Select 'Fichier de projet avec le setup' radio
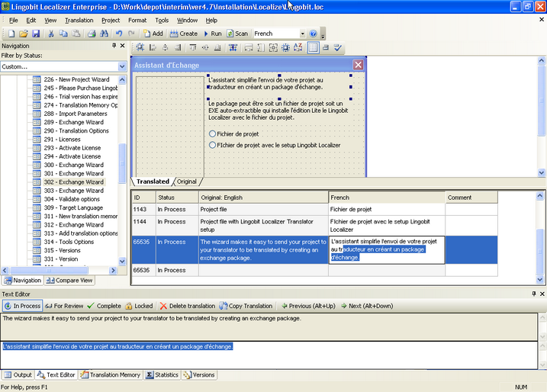Screen dimensions: 547x392 tap(213, 145)
